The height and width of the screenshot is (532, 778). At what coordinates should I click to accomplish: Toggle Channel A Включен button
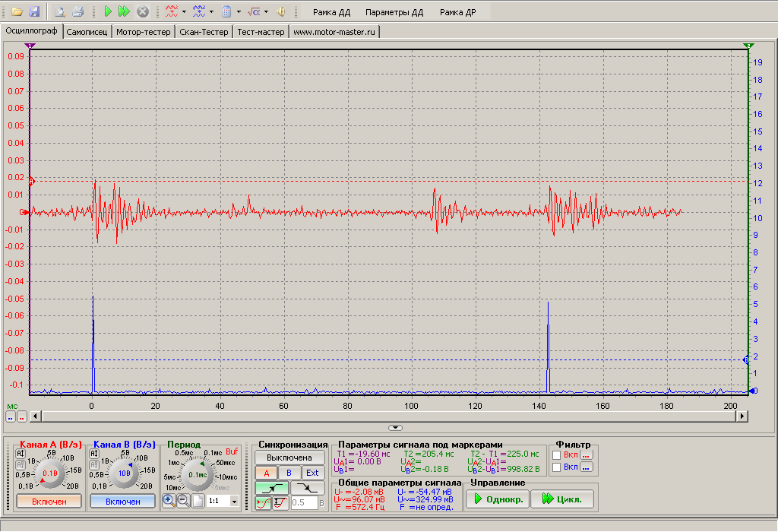(49, 502)
